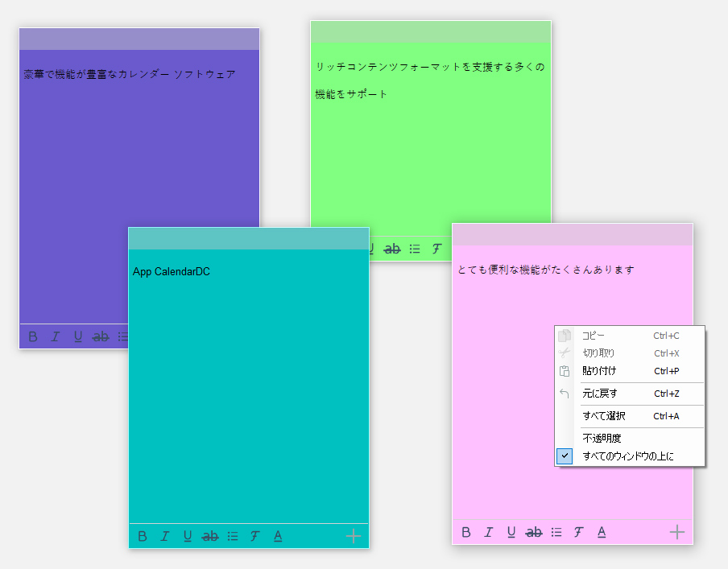
Task: Open text color icon in pink note
Action: (602, 532)
